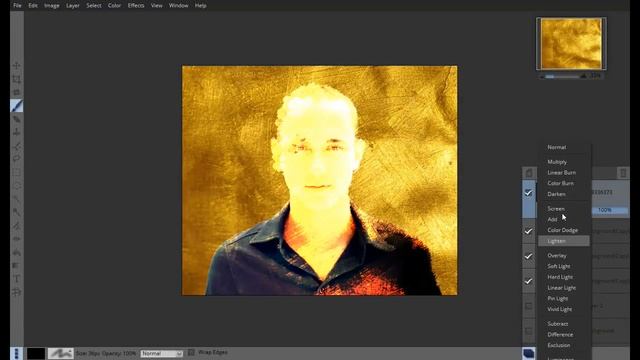Click the new layer icon above layers list
This screenshot has height=360, width=640.
529,173
